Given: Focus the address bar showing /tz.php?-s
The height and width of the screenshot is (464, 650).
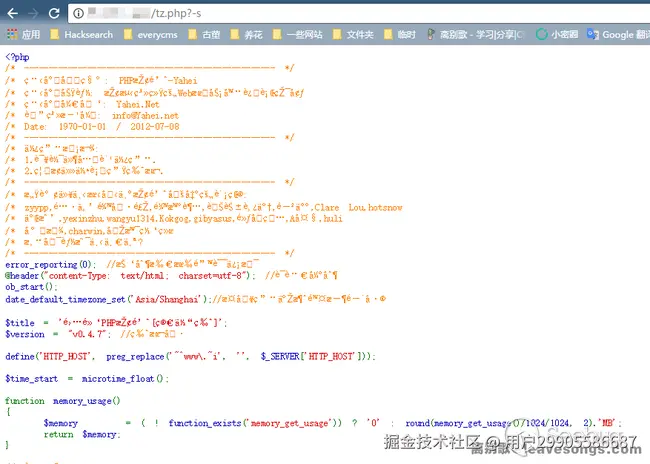Looking at the screenshot, I should click(359, 13).
